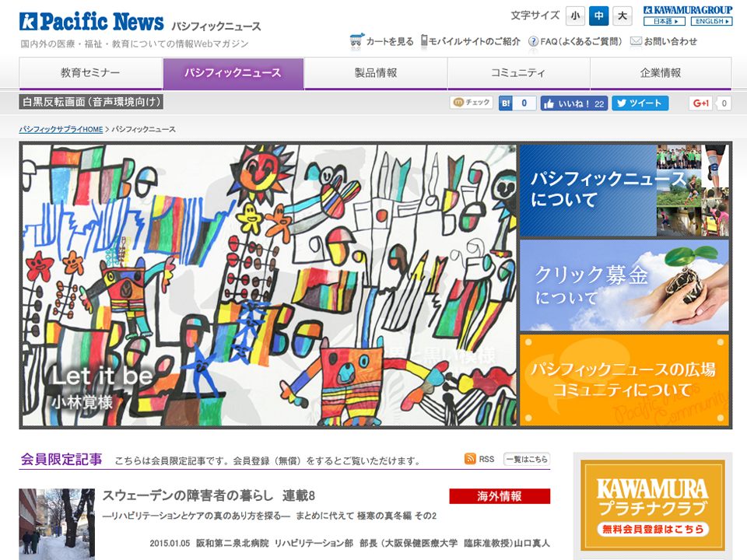Click the Google +1 button
747x560 pixels.
tap(700, 103)
